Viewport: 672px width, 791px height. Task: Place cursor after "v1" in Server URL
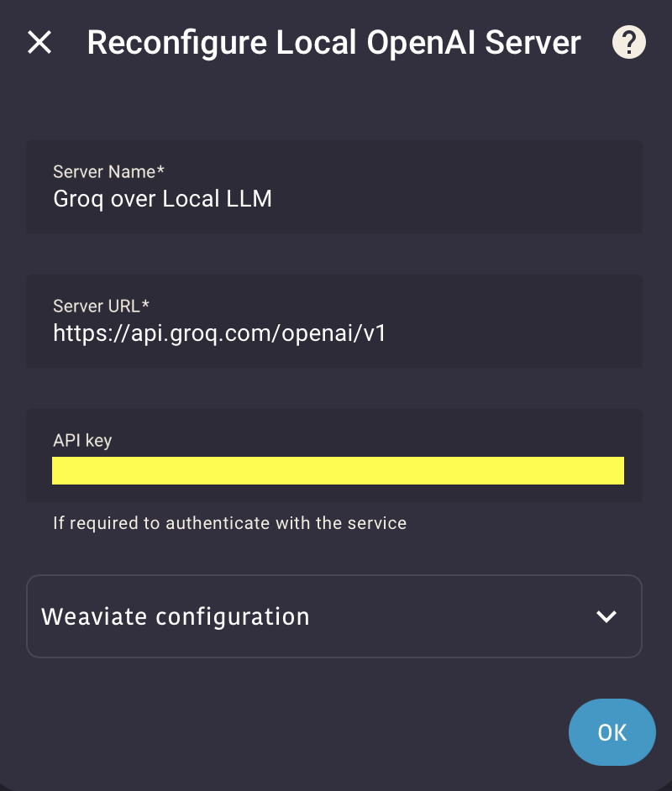(387, 333)
